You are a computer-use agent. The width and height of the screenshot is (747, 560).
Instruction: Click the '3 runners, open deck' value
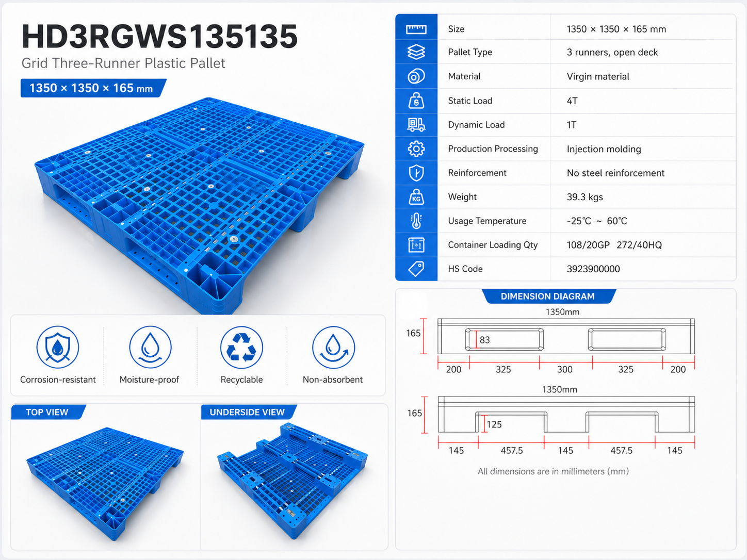(x=612, y=52)
